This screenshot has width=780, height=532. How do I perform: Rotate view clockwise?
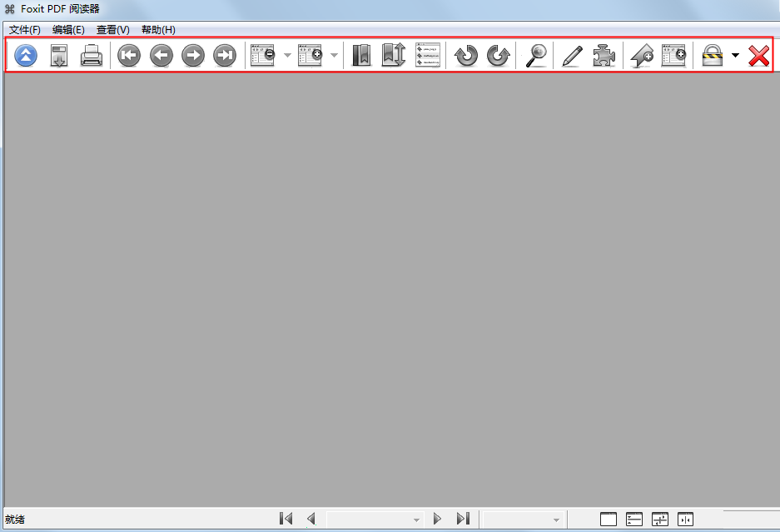point(499,55)
